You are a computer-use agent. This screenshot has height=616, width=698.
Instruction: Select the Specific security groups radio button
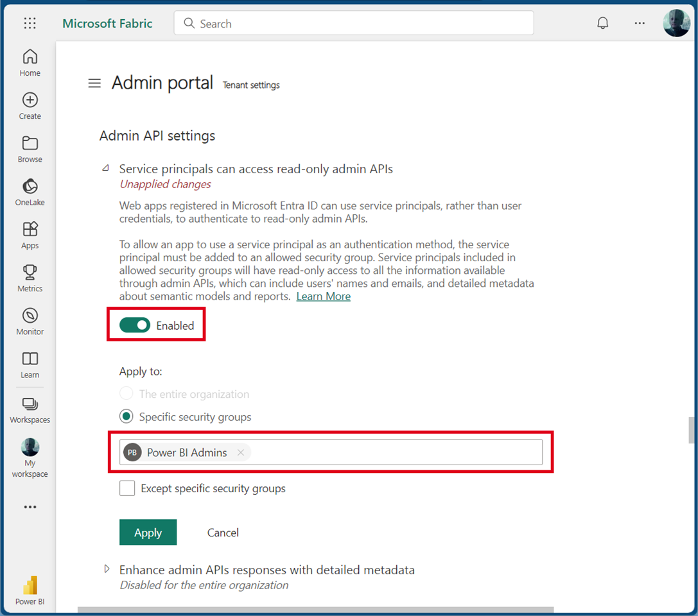pos(127,417)
